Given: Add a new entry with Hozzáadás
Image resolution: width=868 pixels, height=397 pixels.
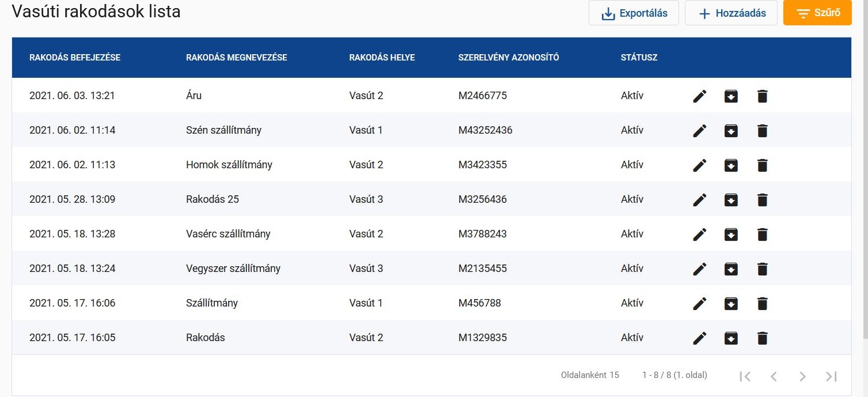Looking at the screenshot, I should pos(731,13).
